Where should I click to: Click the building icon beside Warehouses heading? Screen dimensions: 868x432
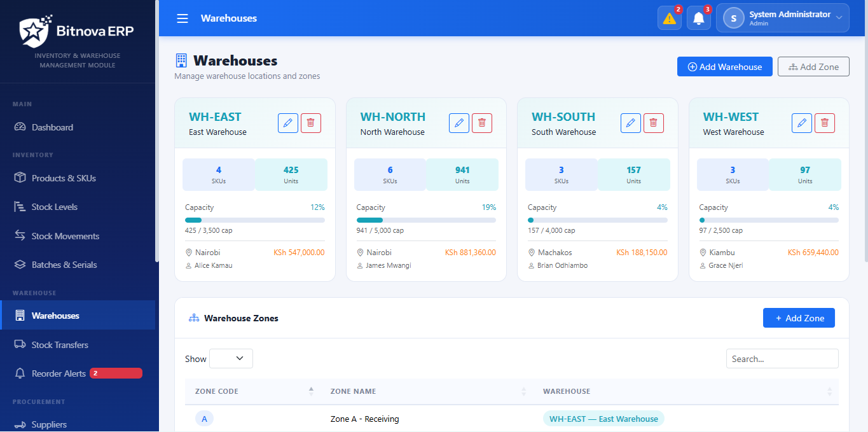coord(181,60)
